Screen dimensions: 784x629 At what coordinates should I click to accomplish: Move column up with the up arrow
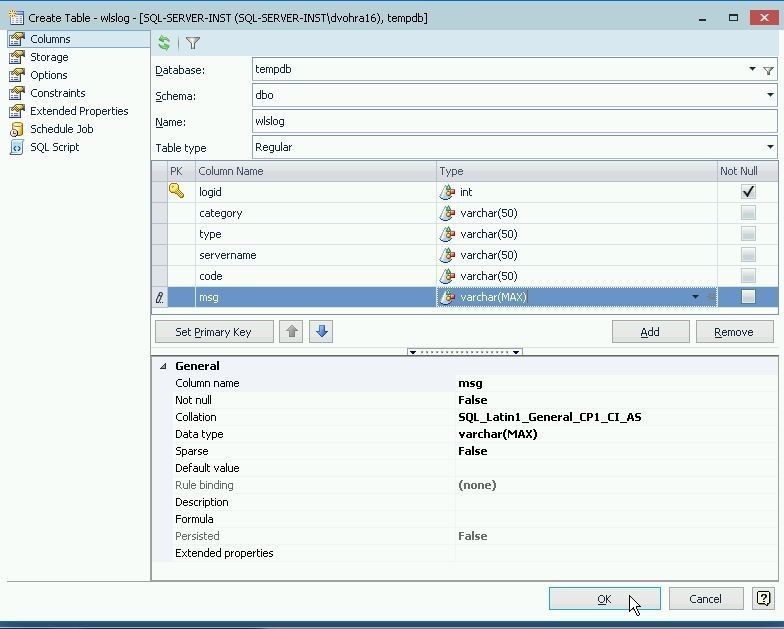click(292, 332)
